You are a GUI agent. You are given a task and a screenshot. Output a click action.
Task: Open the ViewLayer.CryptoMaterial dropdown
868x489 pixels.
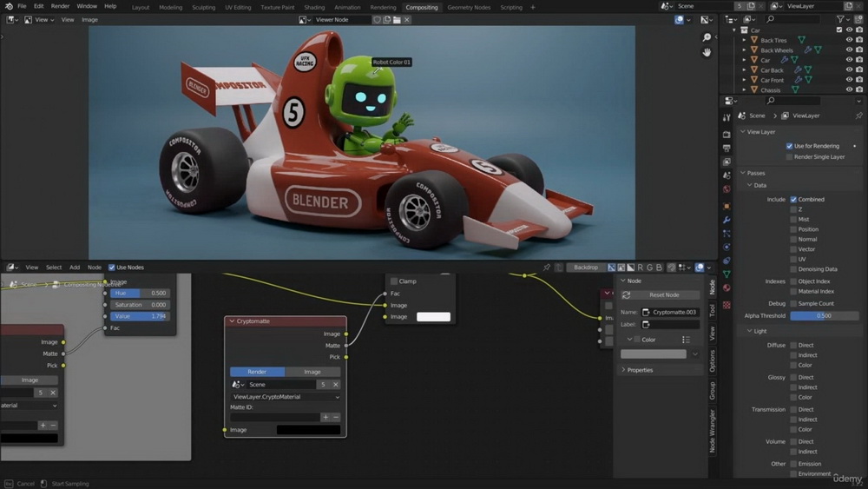click(x=286, y=397)
